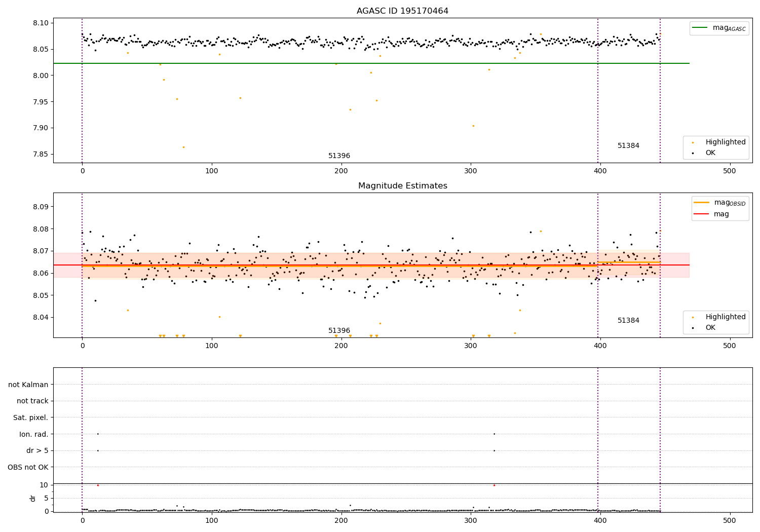The height and width of the screenshot is (532, 760).
Task: Click the rotated 'dr' axis label
Action: tap(33, 498)
